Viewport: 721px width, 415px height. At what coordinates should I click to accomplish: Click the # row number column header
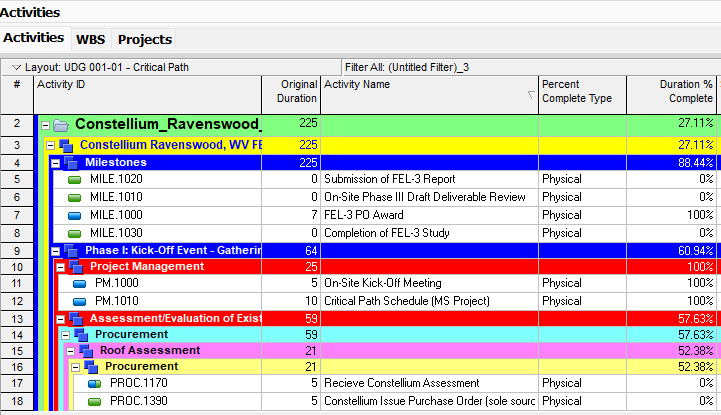coord(17,95)
